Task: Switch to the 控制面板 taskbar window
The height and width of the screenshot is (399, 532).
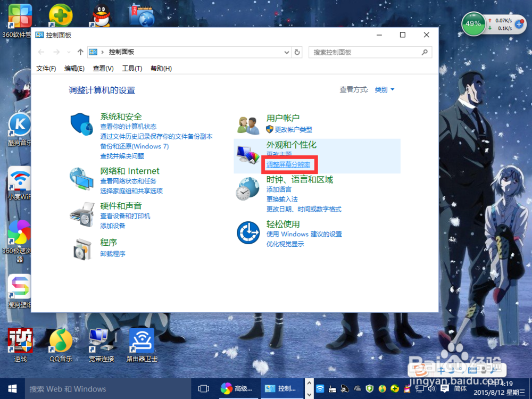Action: point(281,389)
